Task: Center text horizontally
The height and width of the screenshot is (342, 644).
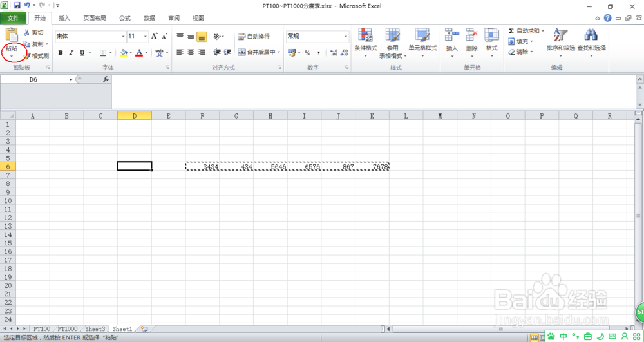Action: (x=191, y=52)
